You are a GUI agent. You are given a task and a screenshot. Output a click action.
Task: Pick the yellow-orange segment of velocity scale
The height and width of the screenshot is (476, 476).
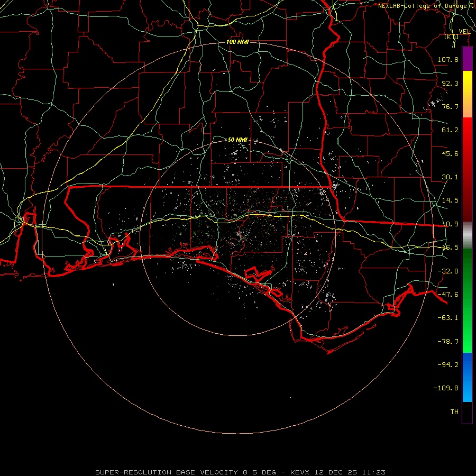(x=467, y=94)
